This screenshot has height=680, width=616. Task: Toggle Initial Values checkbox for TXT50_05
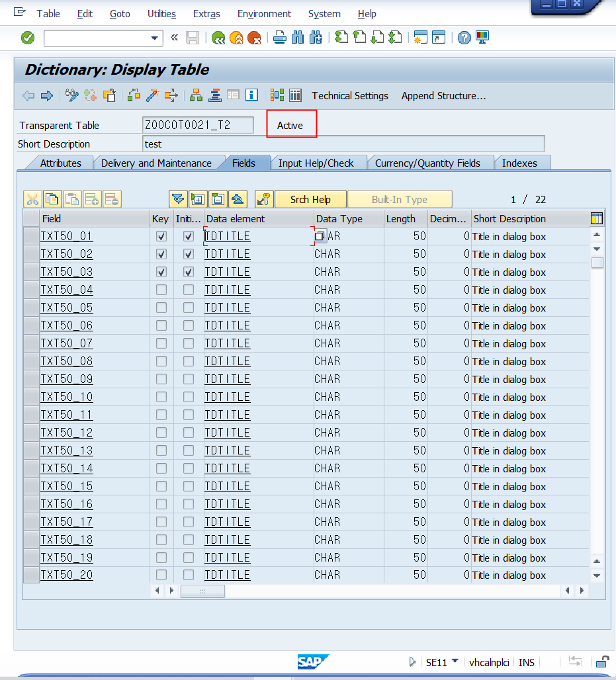pos(189,308)
